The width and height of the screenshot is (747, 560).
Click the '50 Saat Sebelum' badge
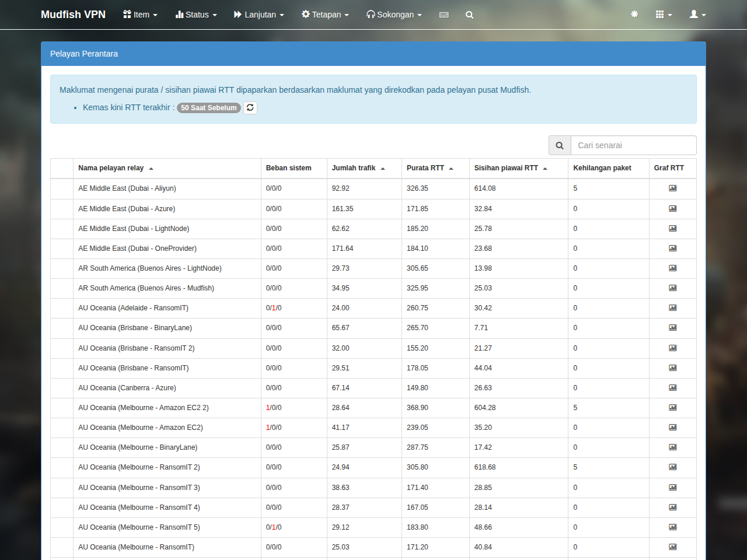[x=209, y=108]
